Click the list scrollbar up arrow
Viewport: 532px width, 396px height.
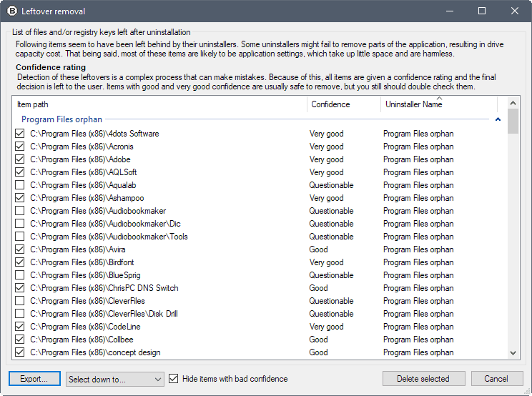coord(513,103)
